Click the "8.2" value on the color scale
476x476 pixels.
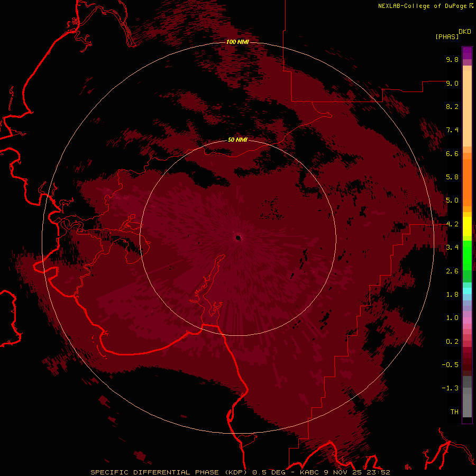[x=452, y=106]
